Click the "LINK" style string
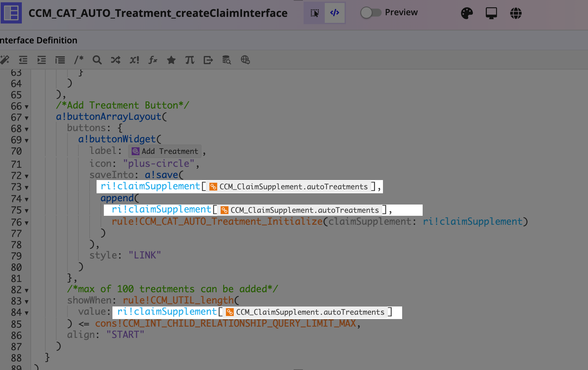 click(145, 255)
